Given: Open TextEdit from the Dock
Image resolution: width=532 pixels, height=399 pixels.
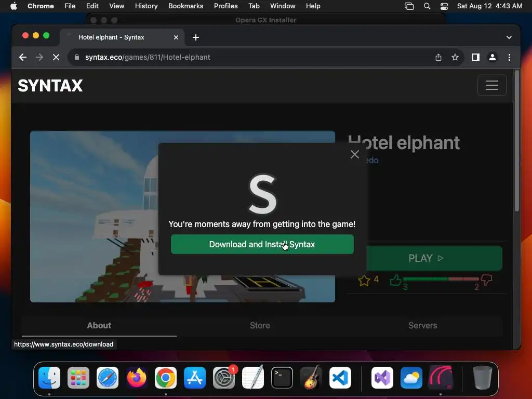Looking at the screenshot, I should pyautogui.click(x=253, y=378).
